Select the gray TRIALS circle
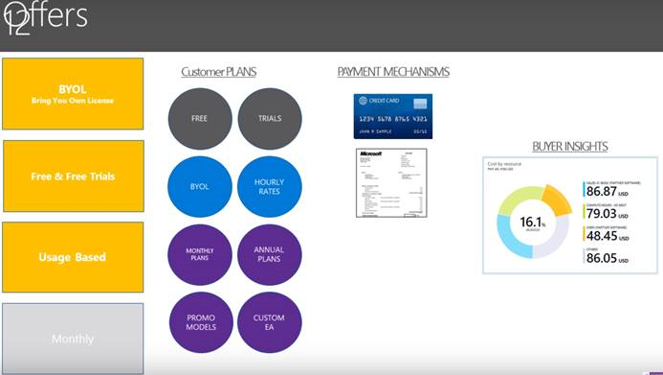This screenshot has height=375, width=663. [270, 119]
